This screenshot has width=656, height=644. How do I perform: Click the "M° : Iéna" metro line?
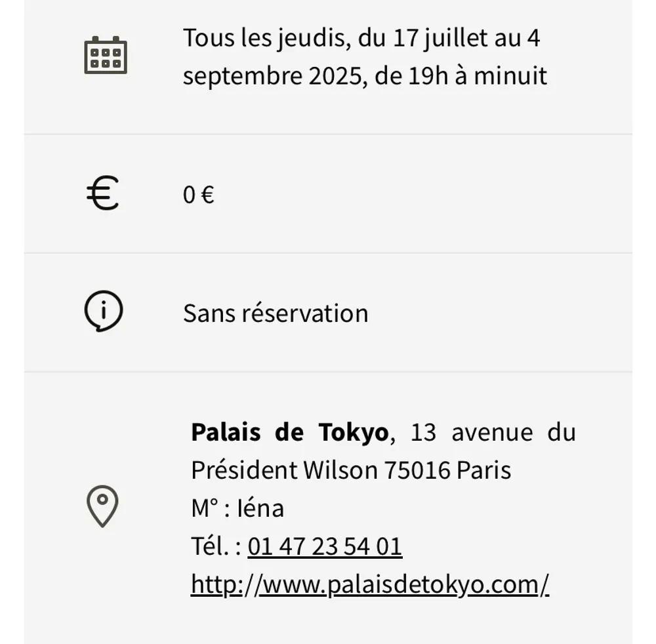point(237,508)
